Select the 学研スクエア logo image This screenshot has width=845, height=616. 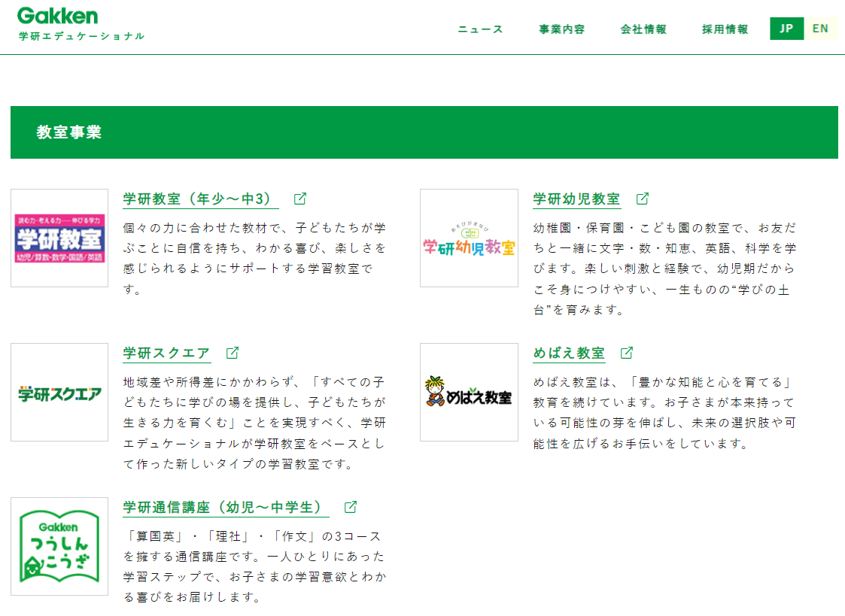click(x=59, y=392)
